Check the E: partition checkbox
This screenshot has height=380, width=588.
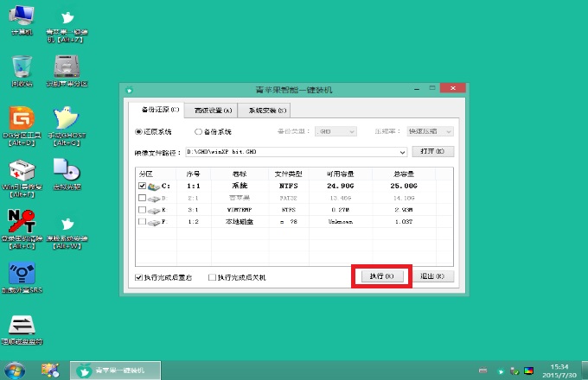pyautogui.click(x=142, y=210)
